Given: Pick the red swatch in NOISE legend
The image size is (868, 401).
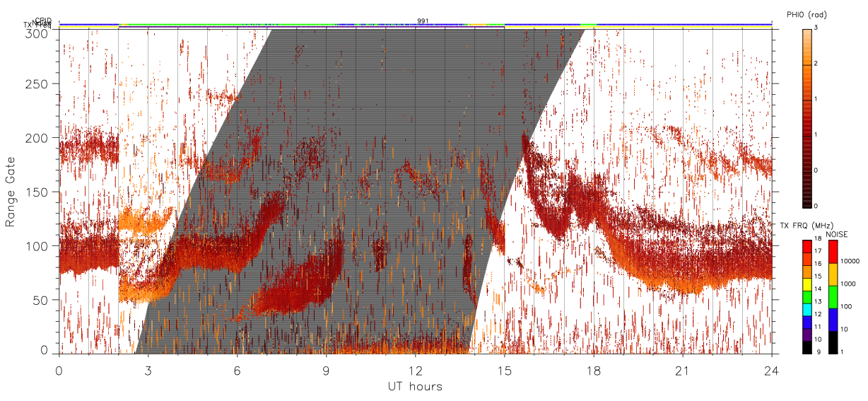Looking at the screenshot, I should pos(833,252).
